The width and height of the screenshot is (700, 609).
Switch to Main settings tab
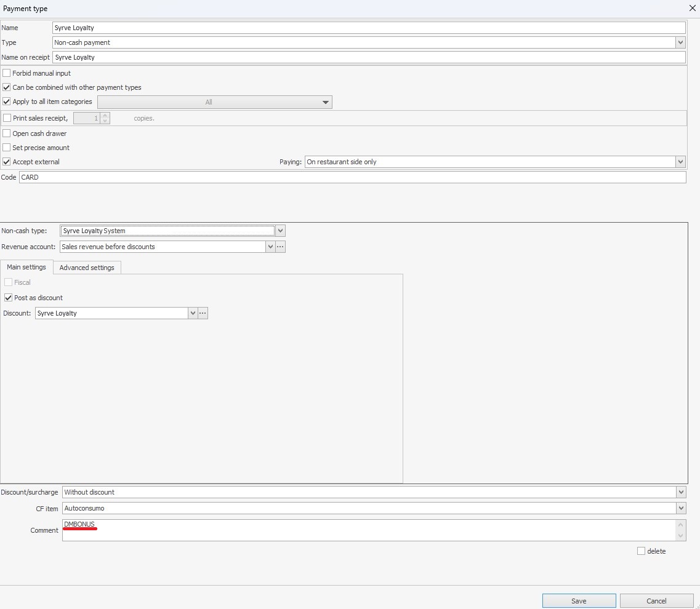(26, 267)
